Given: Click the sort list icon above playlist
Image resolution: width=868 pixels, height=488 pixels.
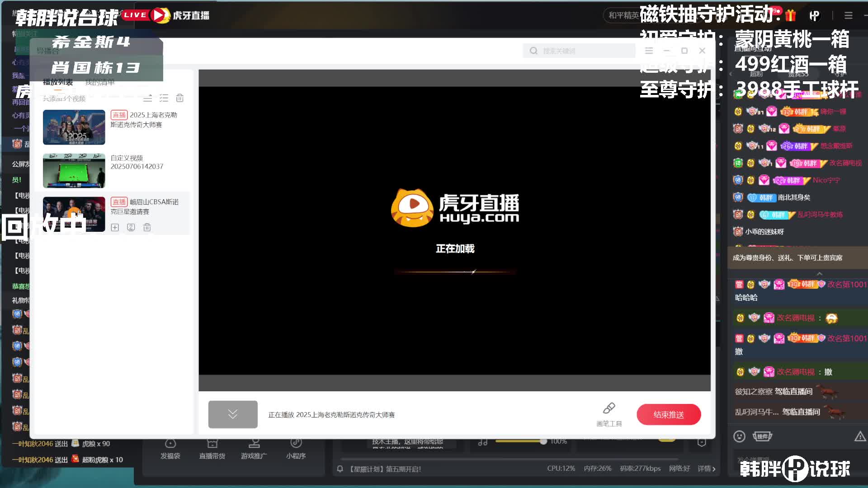Looking at the screenshot, I should tap(147, 98).
